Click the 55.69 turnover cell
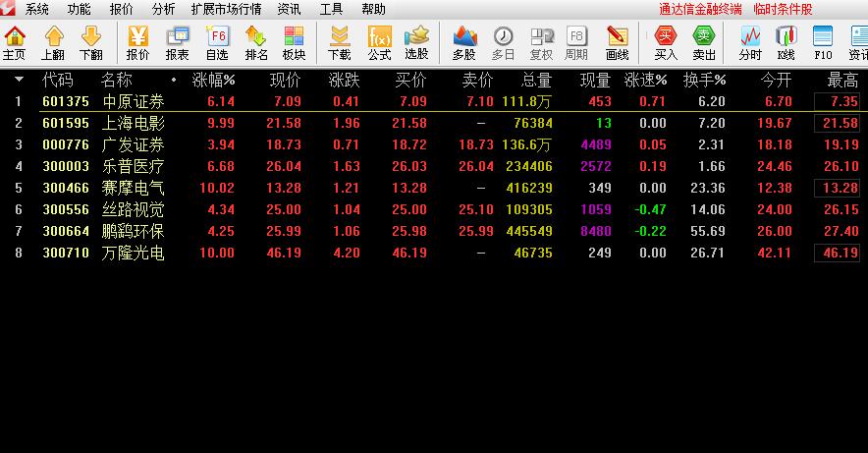This screenshot has height=453, width=868. pos(708,231)
